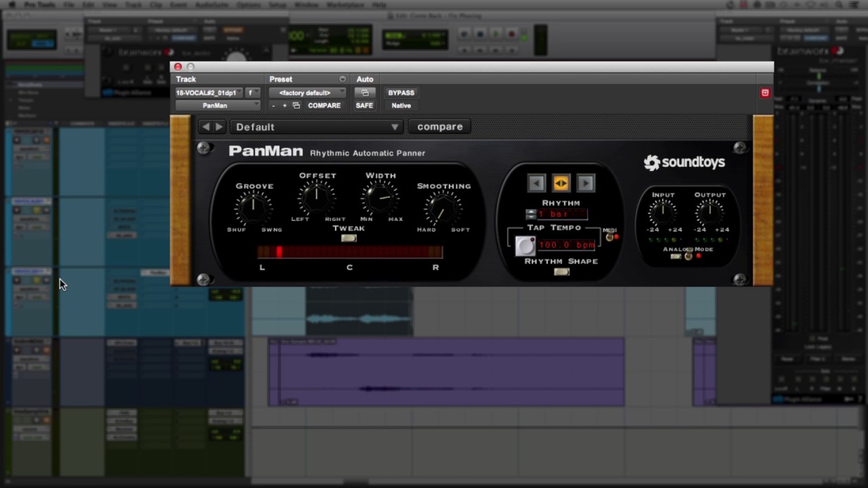This screenshot has height=488, width=868.
Task: Open the PanMan plug-in selector dropdown
Action: pyautogui.click(x=217, y=106)
